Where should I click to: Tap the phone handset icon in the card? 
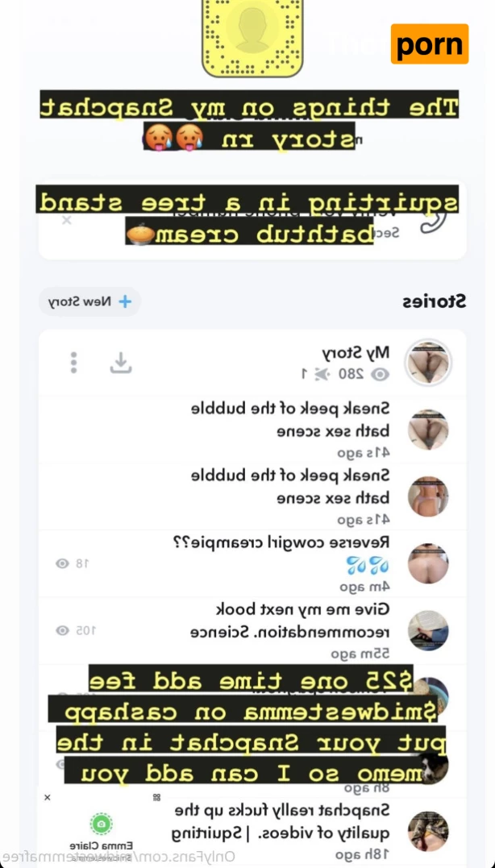pos(433,220)
